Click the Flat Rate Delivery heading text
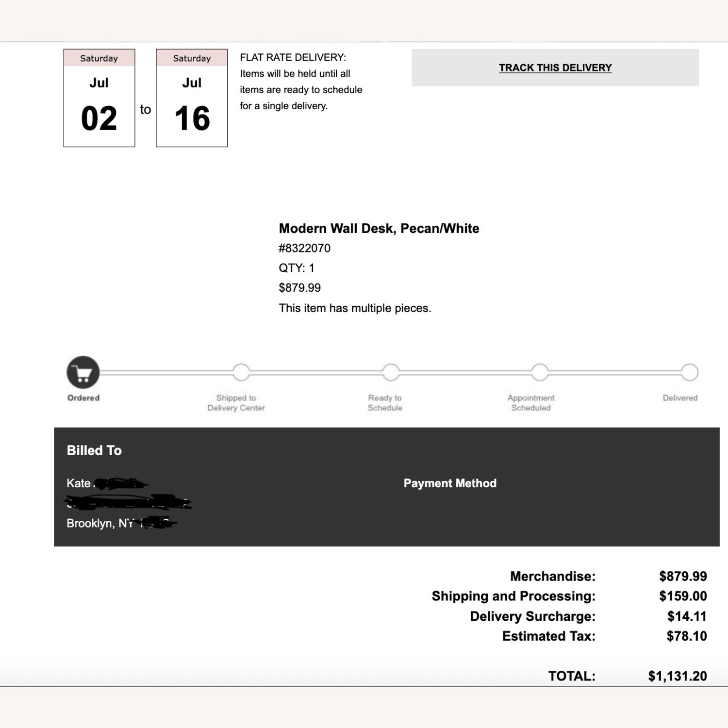Screen dimensions: 728x728 coord(293,58)
